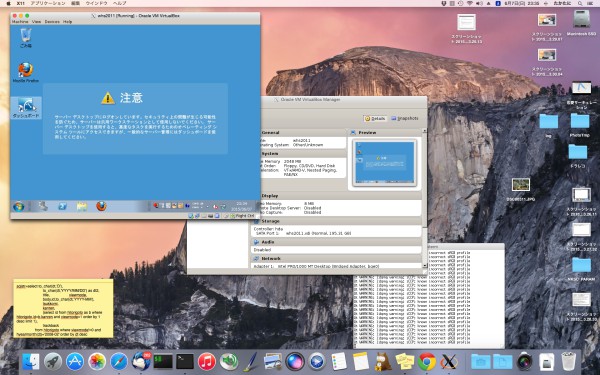Open the ヘルプ menu in menu bar
The image size is (600, 375).
tap(119, 3)
